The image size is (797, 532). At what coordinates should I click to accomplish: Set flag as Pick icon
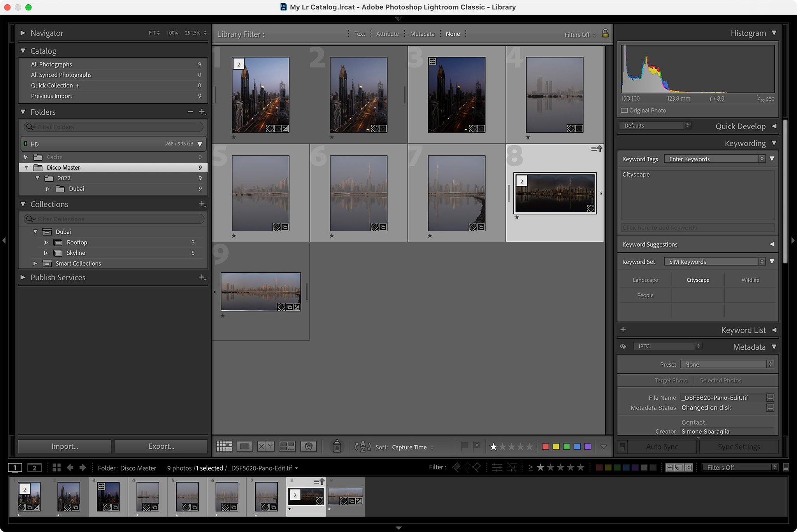464,446
